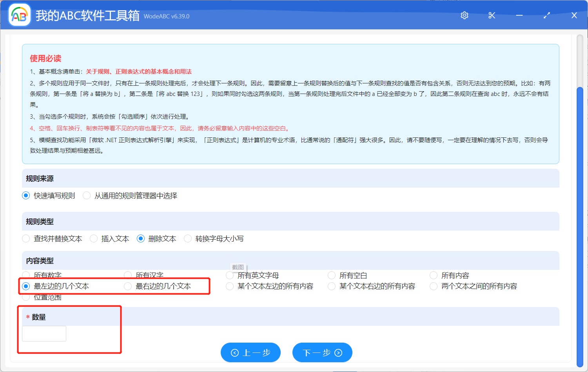Screen dimensions: 588x372
Task: Select the 从通用的规则管理器中选择 rule source
Action: click(x=86, y=195)
